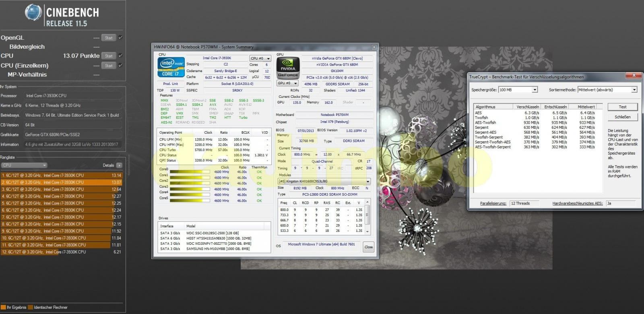Click the Core5 clock usage bar
This screenshot has height=314, width=644.
[190, 200]
